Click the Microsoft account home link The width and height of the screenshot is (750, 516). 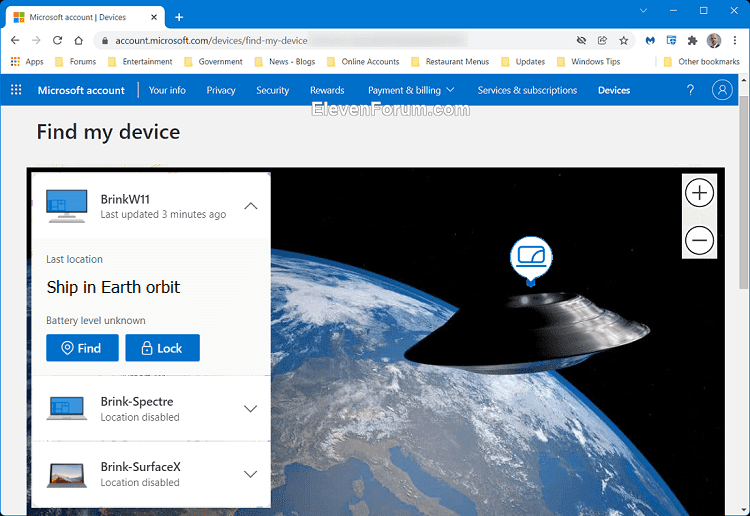pos(81,90)
